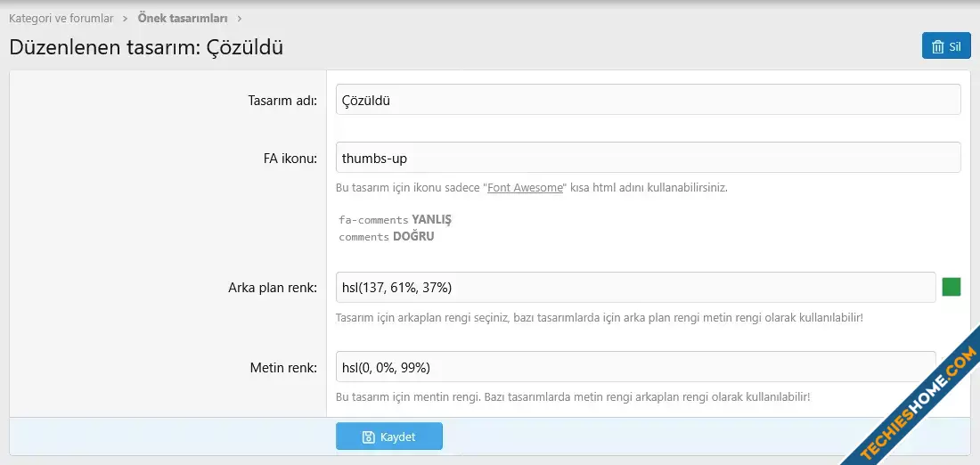Go to the Önek tasarımları breadcrumb
The height and width of the screenshot is (465, 980).
click(x=183, y=19)
